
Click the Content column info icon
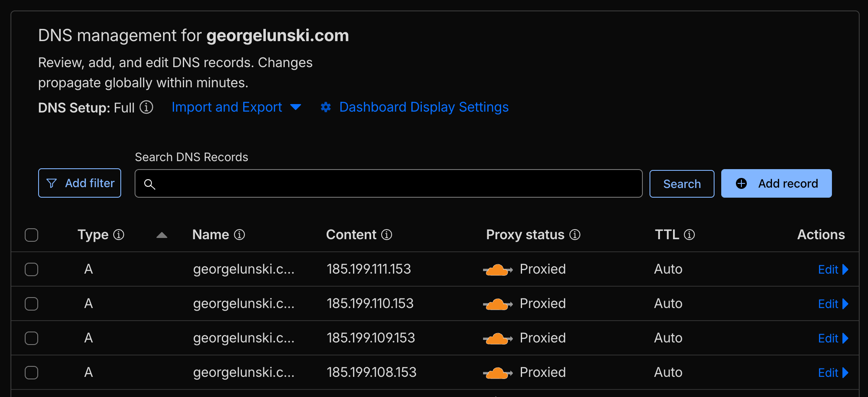[387, 235]
